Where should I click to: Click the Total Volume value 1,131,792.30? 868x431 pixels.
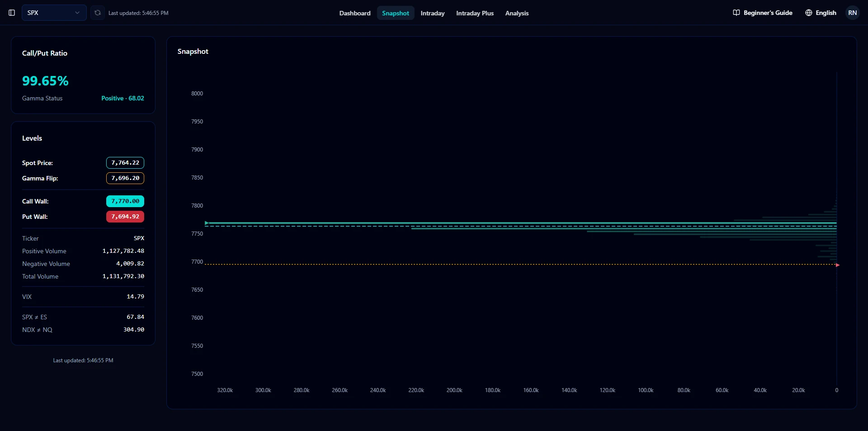tap(123, 276)
